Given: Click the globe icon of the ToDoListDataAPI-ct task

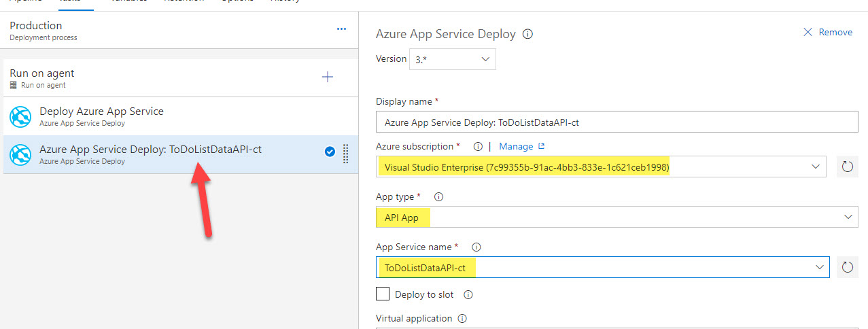Looking at the screenshot, I should tap(21, 155).
